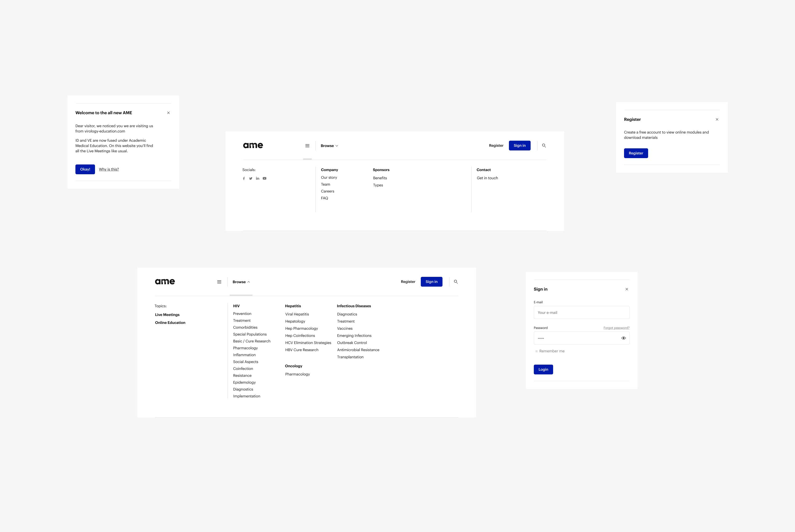
Task: Click the Facebook icon in Socials
Action: click(244, 178)
